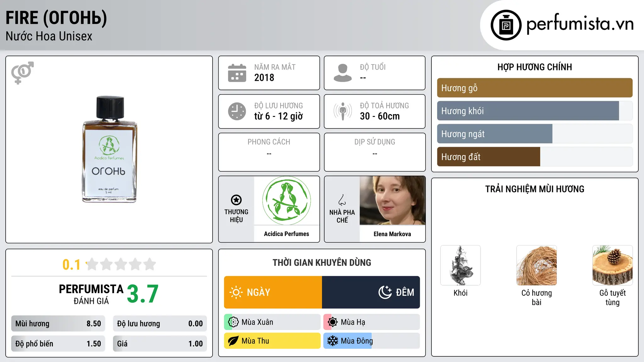Image resolution: width=644 pixels, height=362 pixels.
Task: Click the snowflake icon for Mùa Đông
Action: (x=333, y=341)
